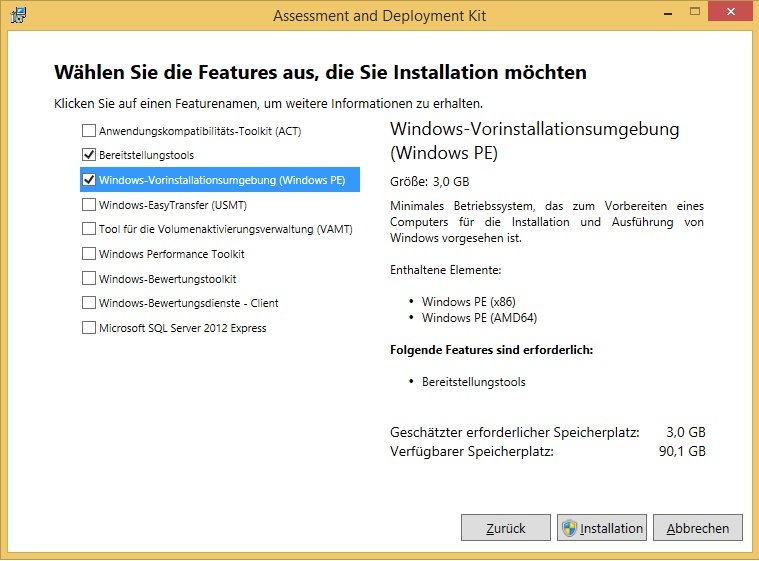The width and height of the screenshot is (759, 561).
Task: Go back with the Zurück button
Action: (506, 528)
